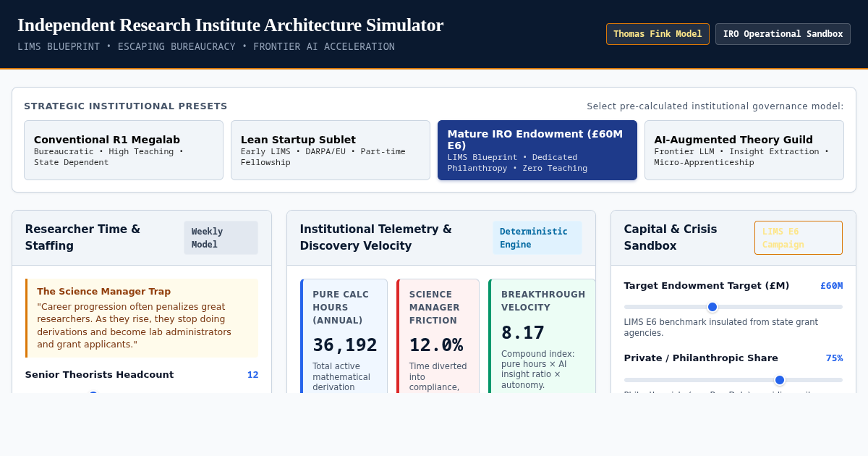Click the Breakthrough Velocity value 8.17

(523, 332)
